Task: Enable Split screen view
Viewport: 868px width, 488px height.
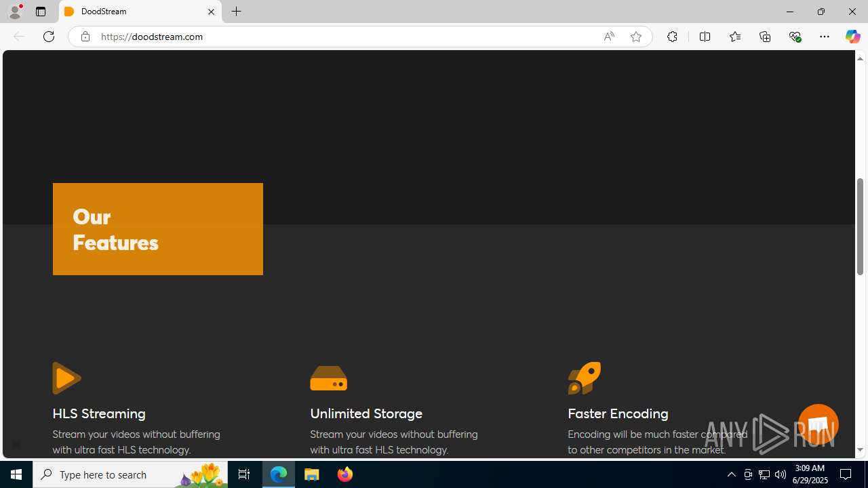Action: coord(705,37)
